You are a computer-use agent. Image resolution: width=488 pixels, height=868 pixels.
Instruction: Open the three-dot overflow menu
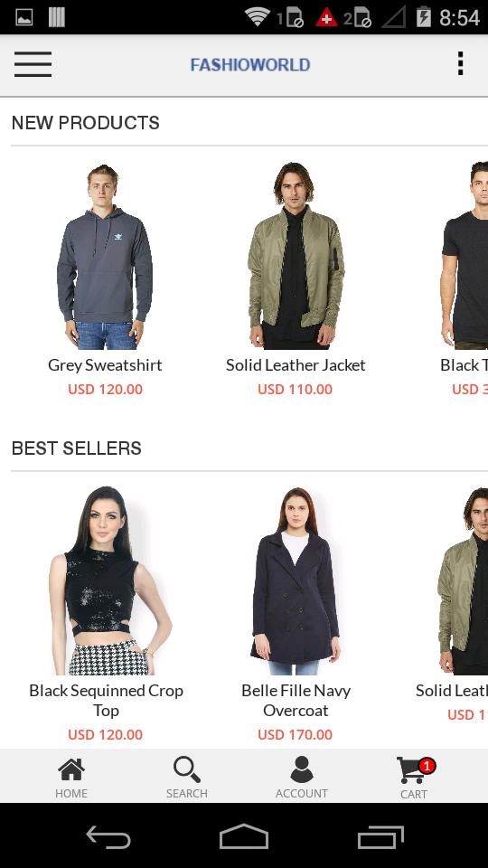click(x=460, y=63)
